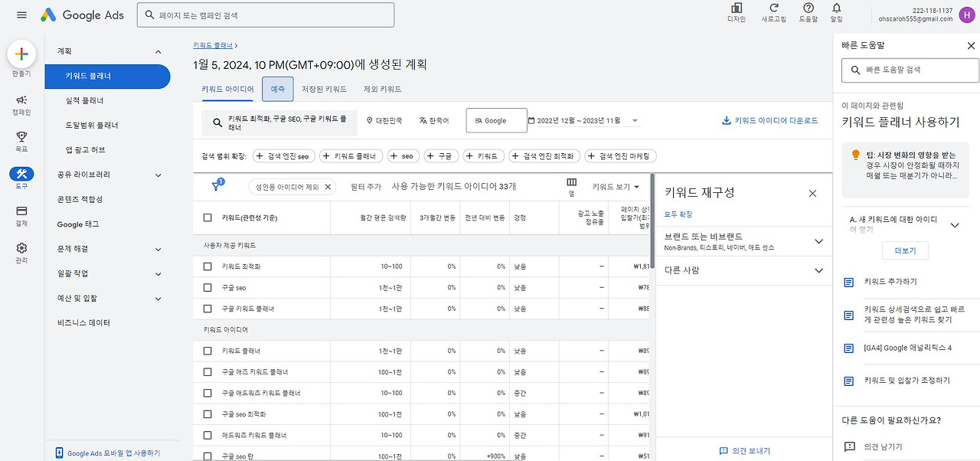Switch to the 예측 tab
The image size is (980, 461).
(x=277, y=89)
